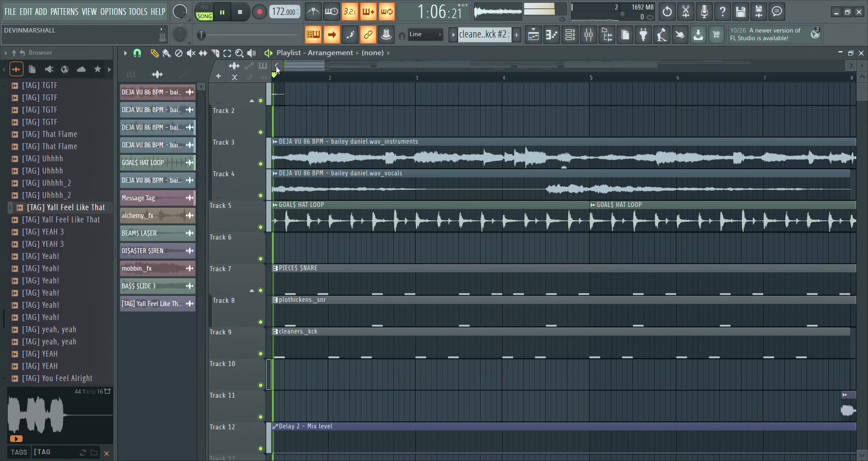This screenshot has width=868, height=461.
Task: Toggle the overdub/blend recording button
Action: pyautogui.click(x=368, y=12)
